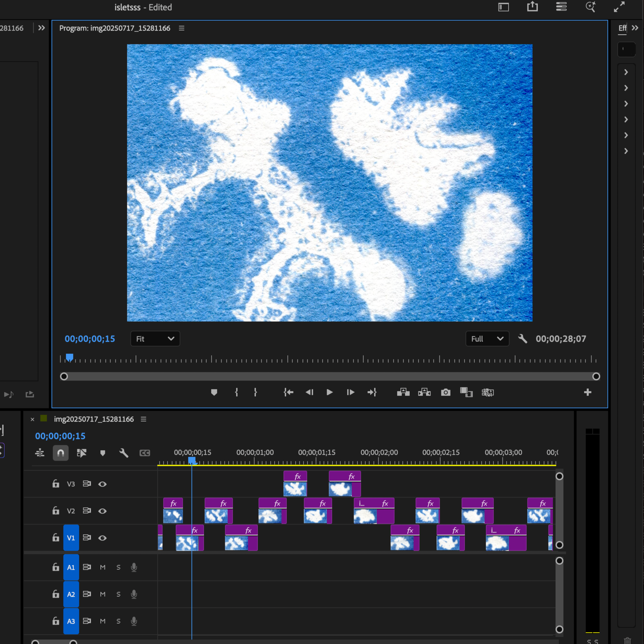Open the Full playback resolution dropdown
Screen dimensions: 644x644
coord(487,339)
